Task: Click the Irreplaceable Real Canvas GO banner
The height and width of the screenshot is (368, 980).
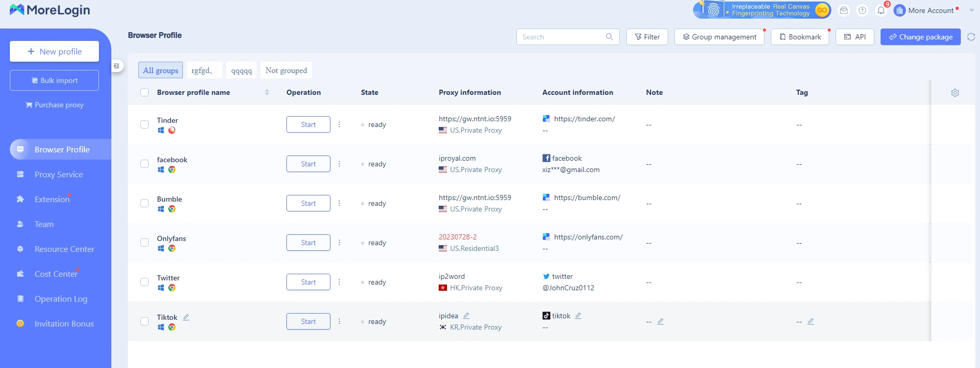Action: click(x=762, y=10)
